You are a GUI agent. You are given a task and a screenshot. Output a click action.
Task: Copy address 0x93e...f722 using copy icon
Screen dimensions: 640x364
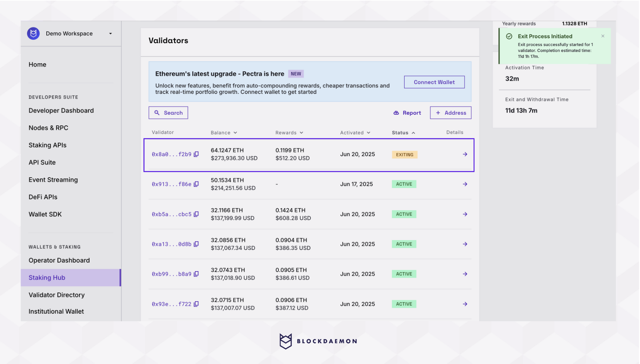point(196,304)
